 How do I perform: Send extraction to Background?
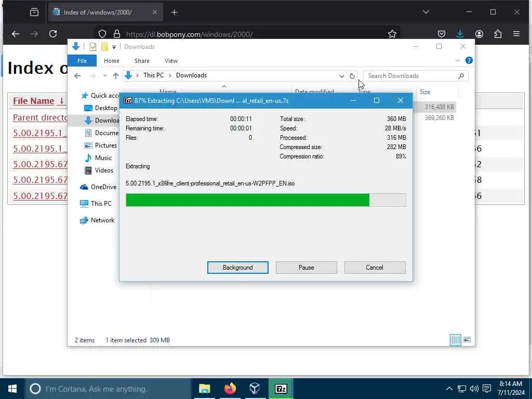(x=237, y=268)
